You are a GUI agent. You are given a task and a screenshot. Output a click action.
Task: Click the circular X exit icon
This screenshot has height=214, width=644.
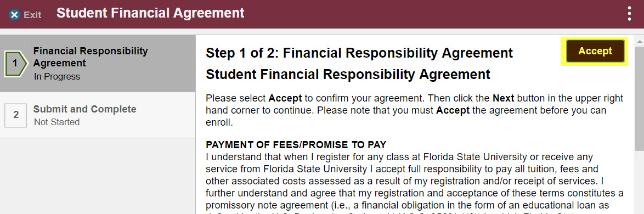coord(15,15)
